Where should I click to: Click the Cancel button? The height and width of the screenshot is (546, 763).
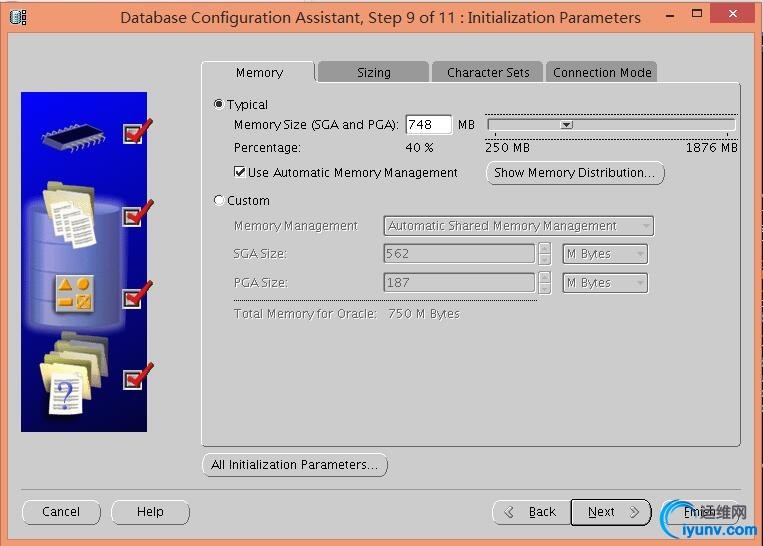point(61,512)
